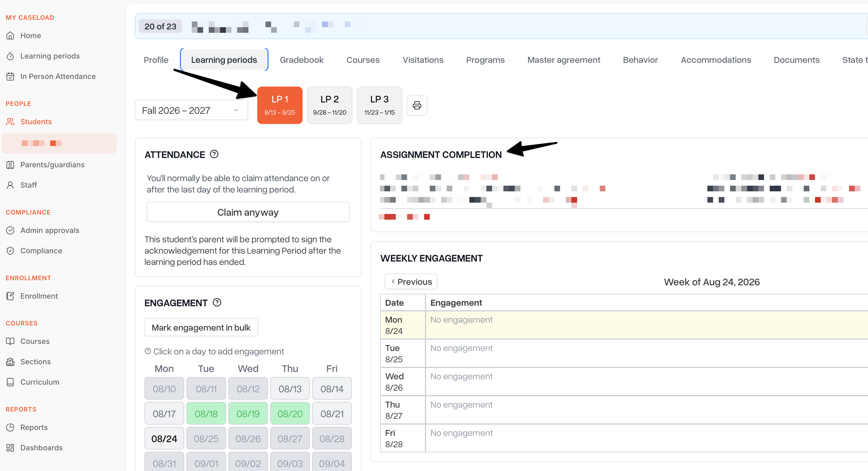This screenshot has height=471, width=868.
Task: Go to Previous week of engagement
Action: [x=411, y=281]
